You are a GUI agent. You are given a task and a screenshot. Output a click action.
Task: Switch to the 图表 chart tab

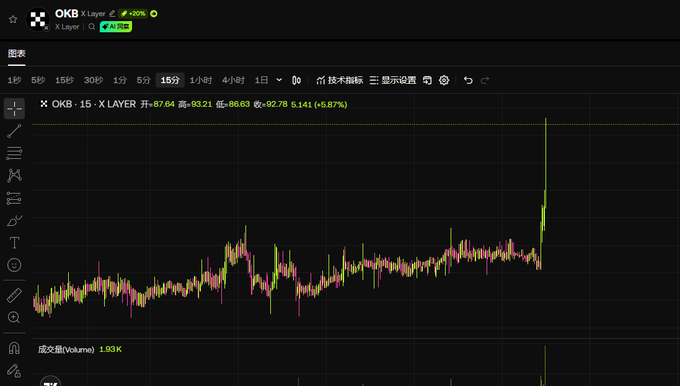(16, 53)
